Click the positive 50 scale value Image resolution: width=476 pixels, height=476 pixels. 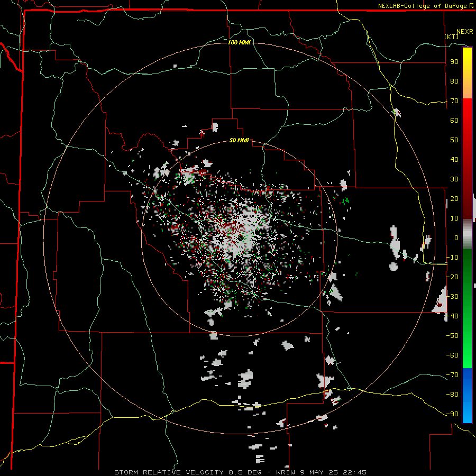point(454,140)
